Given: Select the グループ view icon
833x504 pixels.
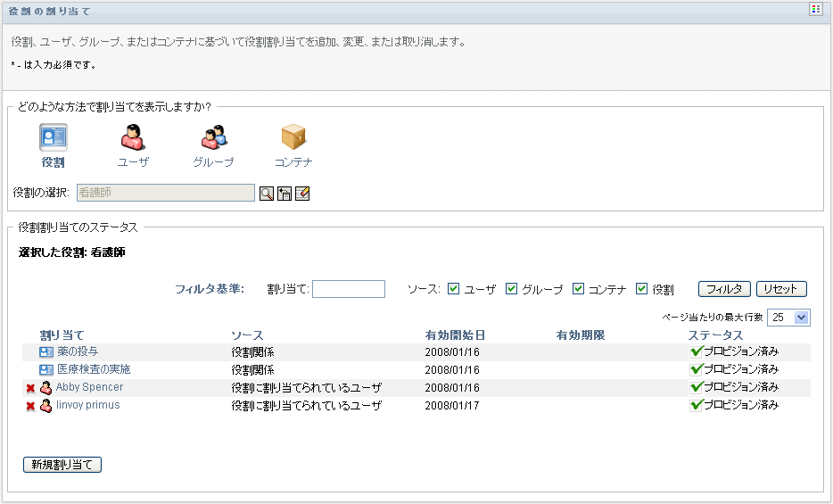Looking at the screenshot, I should tap(213, 137).
